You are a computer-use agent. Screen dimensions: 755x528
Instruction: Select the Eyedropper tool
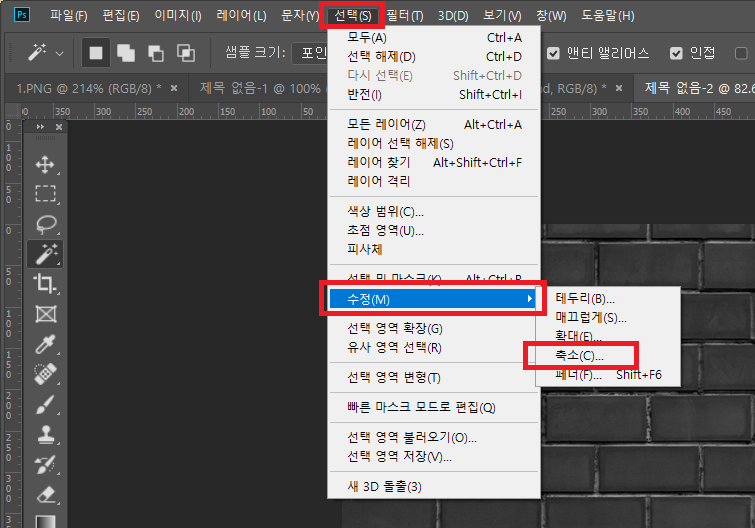(45, 345)
